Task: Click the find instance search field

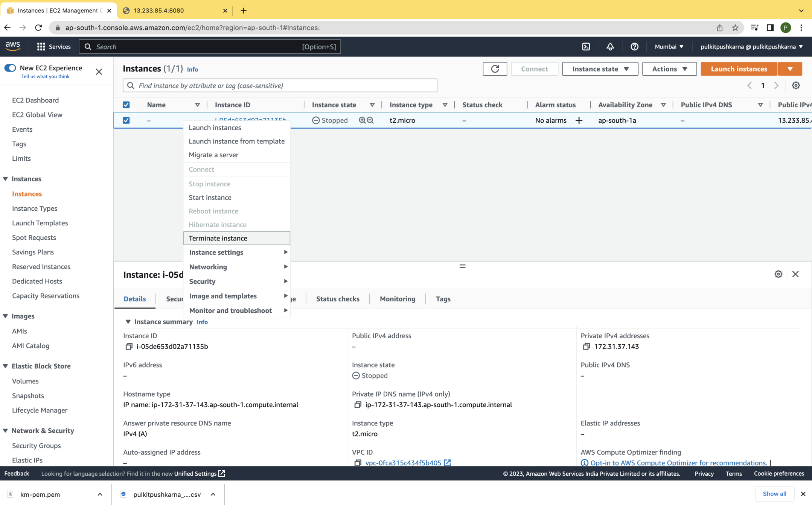Action: click(286, 86)
